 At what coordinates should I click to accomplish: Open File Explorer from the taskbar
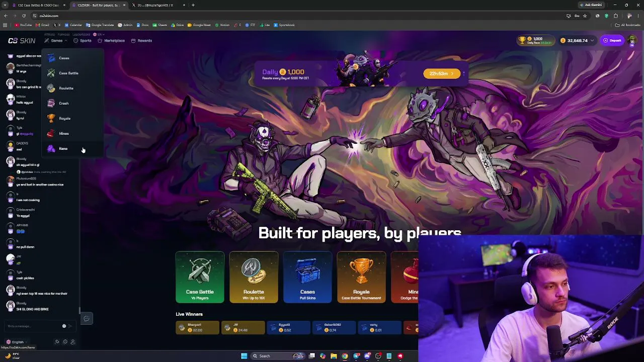click(334, 356)
